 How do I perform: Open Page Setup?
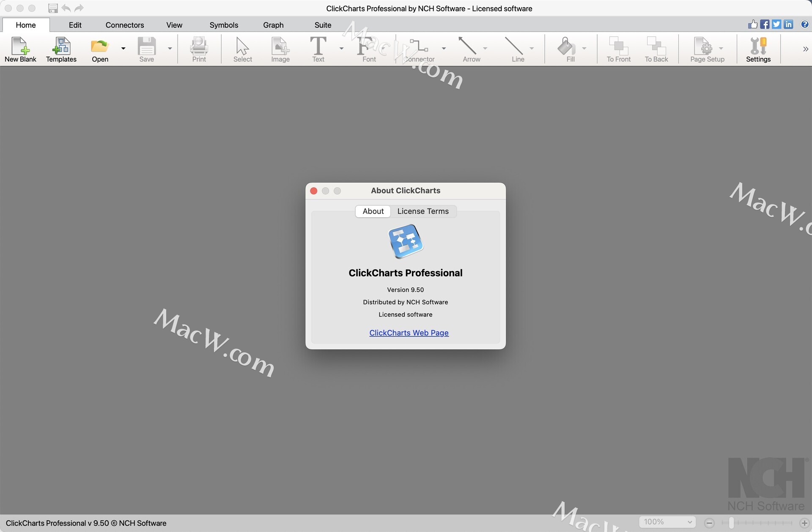(707, 49)
